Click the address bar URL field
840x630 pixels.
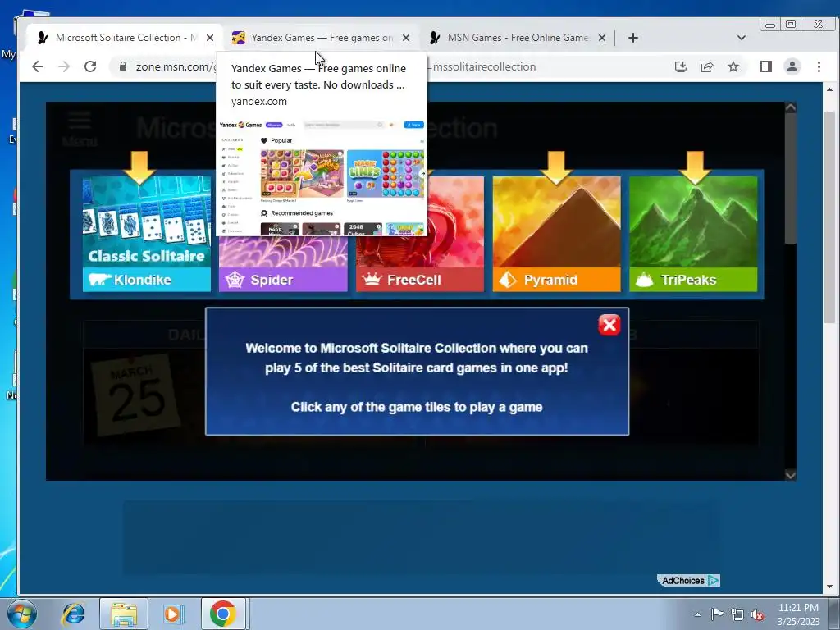coord(391,66)
